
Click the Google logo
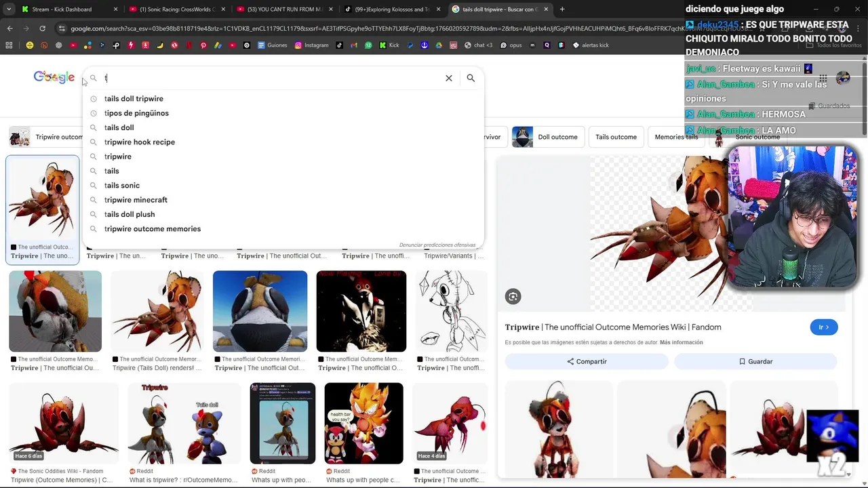point(54,77)
